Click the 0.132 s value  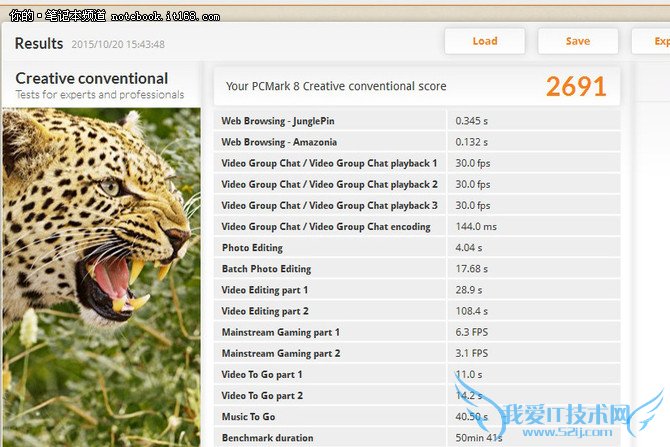pos(471,142)
